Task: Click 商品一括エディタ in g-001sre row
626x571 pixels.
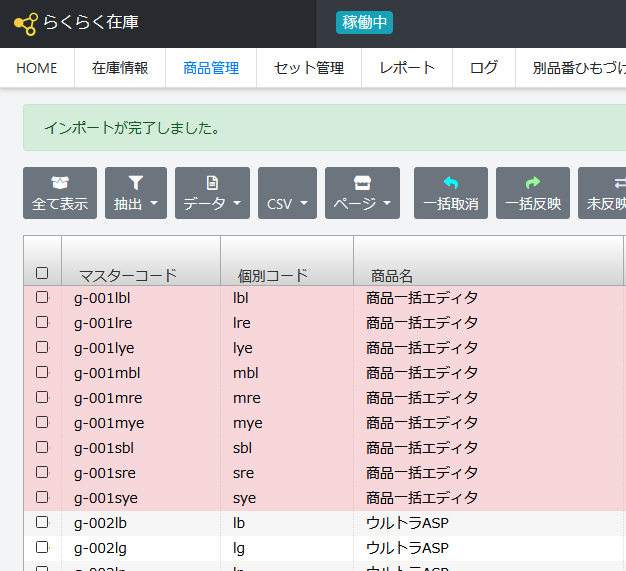Action: (422, 473)
